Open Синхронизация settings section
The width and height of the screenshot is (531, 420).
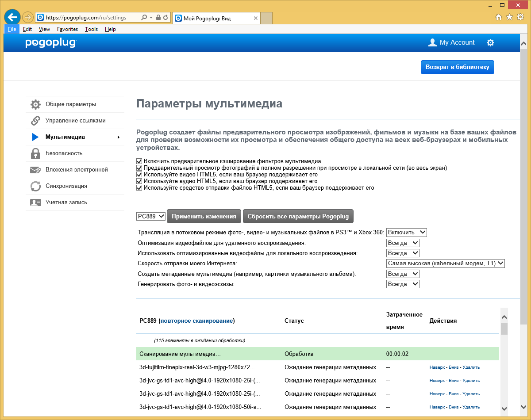74,186
